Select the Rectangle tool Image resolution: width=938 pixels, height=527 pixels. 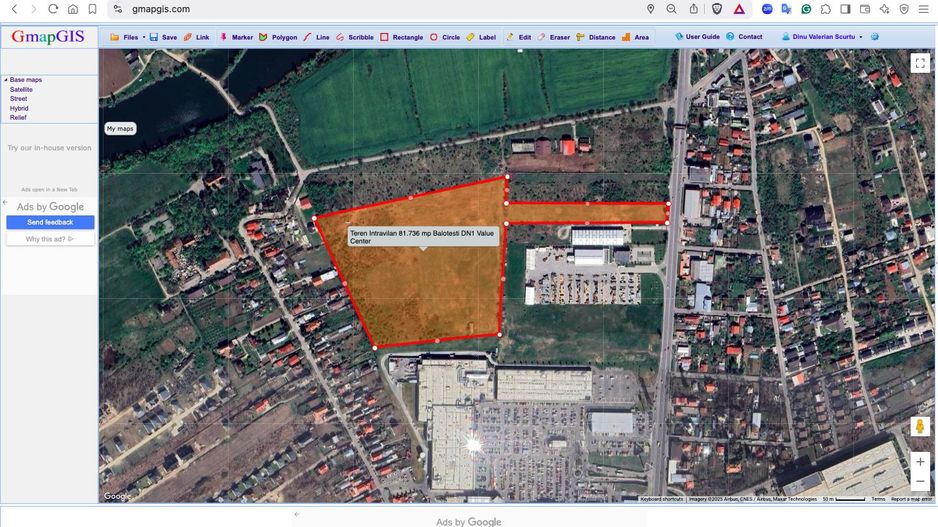click(401, 37)
